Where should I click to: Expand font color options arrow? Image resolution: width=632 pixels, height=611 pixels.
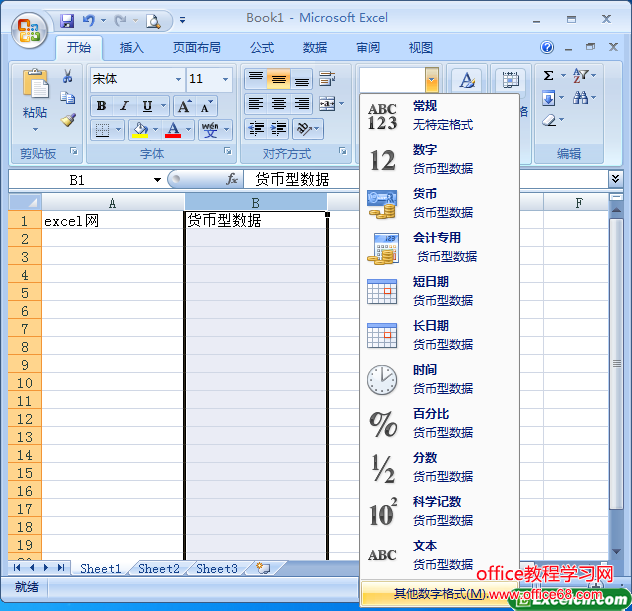point(189,130)
